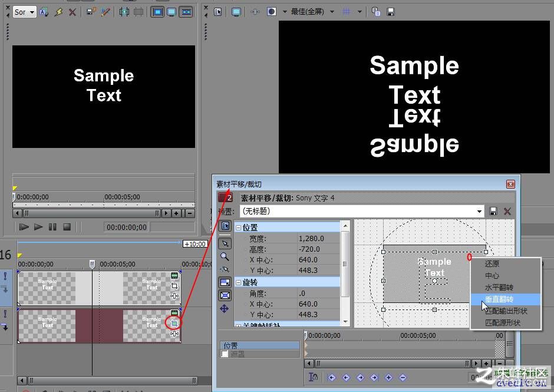Click the split-screen view icon in preview toolbar
The height and width of the screenshot is (392, 554).
(x=272, y=12)
